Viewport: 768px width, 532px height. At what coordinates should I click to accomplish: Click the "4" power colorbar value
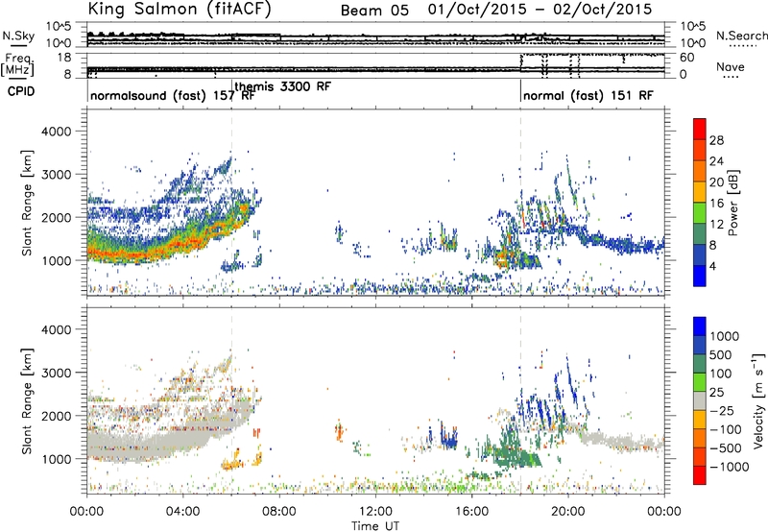click(712, 266)
